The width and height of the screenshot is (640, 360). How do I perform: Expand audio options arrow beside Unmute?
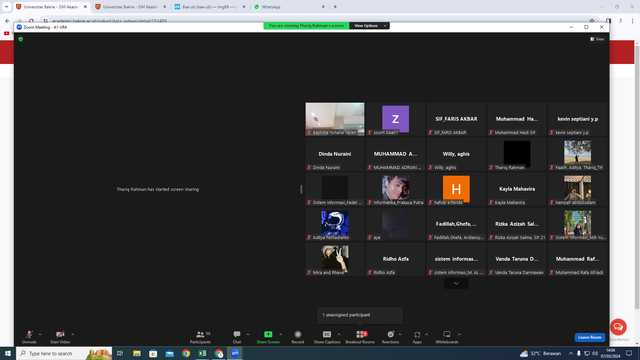[x=40, y=334]
